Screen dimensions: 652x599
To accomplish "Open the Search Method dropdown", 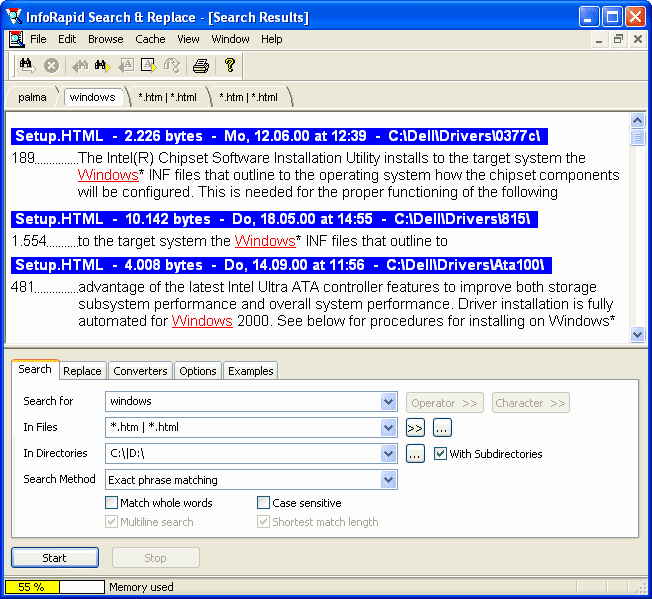I will point(389,480).
